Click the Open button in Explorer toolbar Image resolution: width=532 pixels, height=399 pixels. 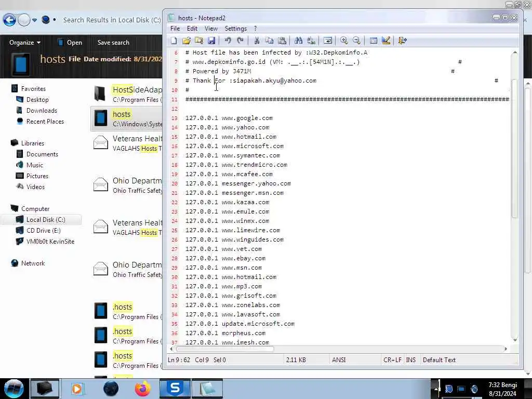70,43
